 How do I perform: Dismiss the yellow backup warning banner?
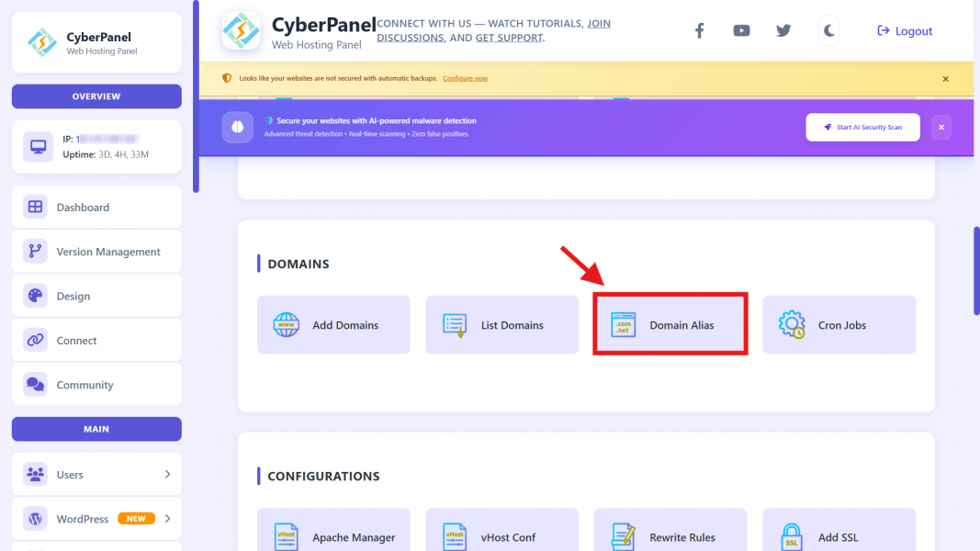(946, 79)
